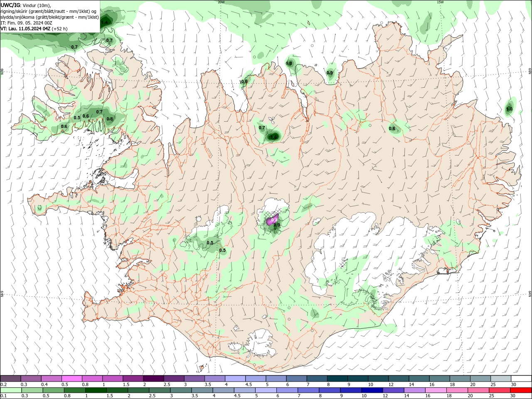Click the lavender 4 mm swatch in snow legend row
The image size is (532, 399).
point(235,379)
